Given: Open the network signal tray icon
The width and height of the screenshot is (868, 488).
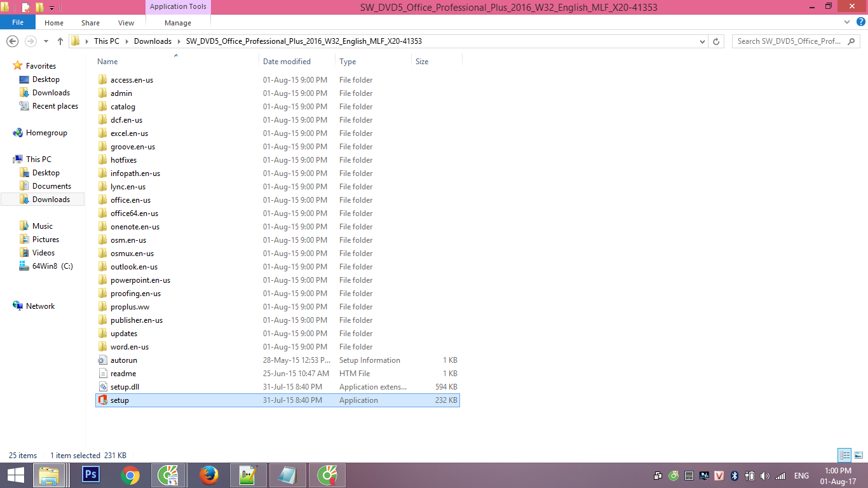Looking at the screenshot, I should pos(780,475).
